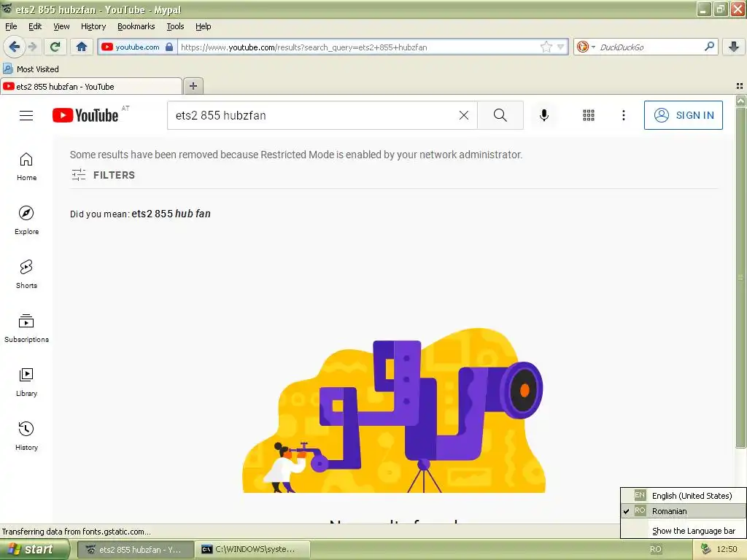Open the search engine selector dropdown

(585, 47)
